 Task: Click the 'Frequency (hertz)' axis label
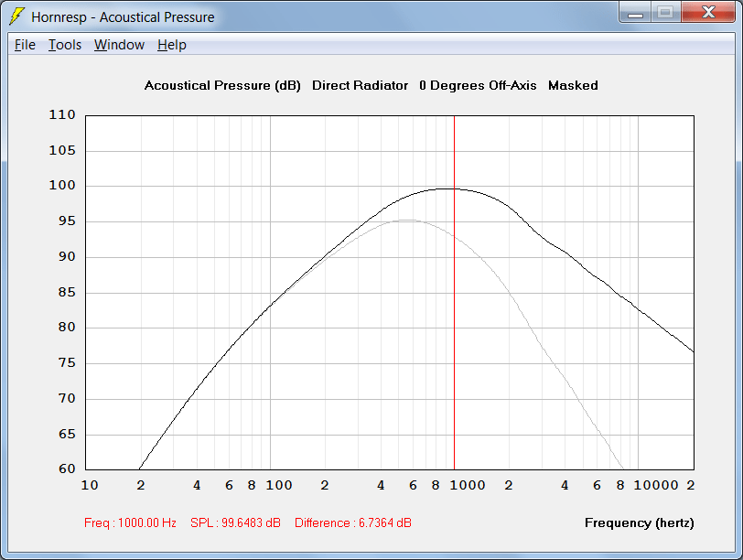[640, 522]
